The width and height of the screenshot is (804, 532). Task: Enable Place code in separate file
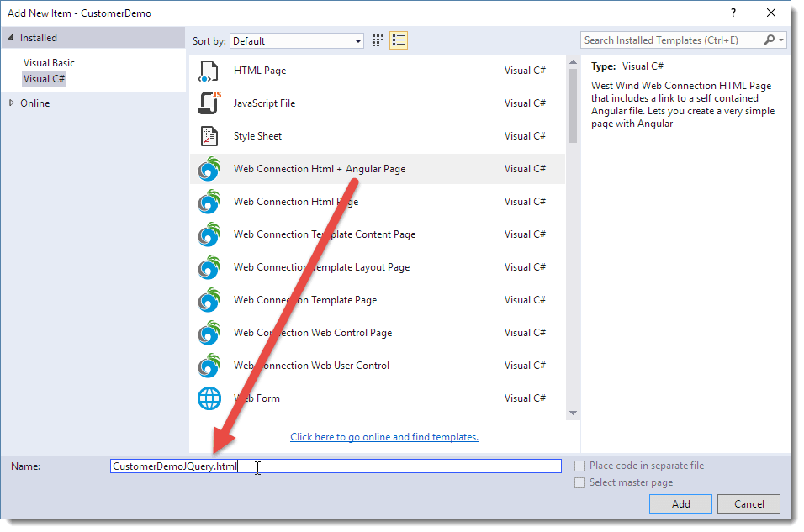pyautogui.click(x=580, y=466)
